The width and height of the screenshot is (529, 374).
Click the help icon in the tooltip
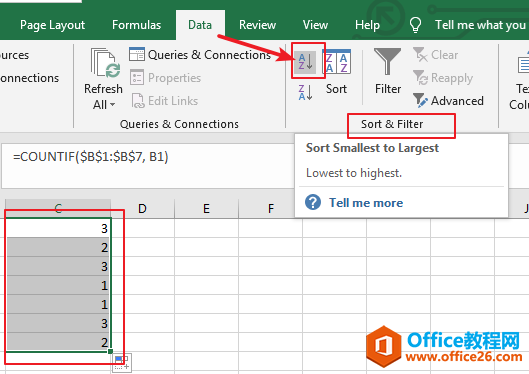[x=313, y=202]
